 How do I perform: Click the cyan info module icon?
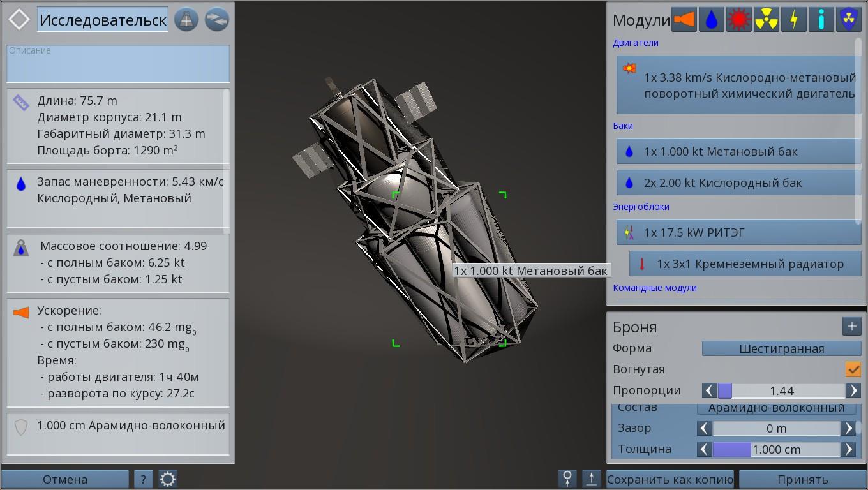coord(821,20)
